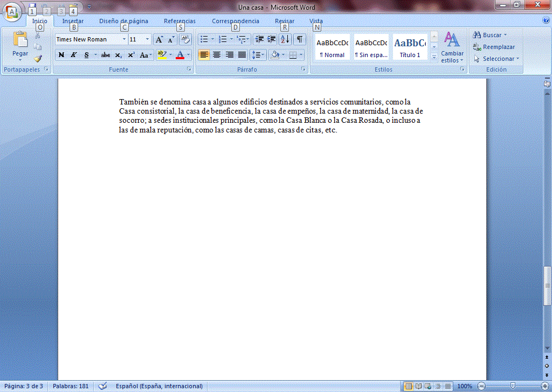The width and height of the screenshot is (552, 392).
Task: Apply text highlight color
Action: (x=163, y=54)
